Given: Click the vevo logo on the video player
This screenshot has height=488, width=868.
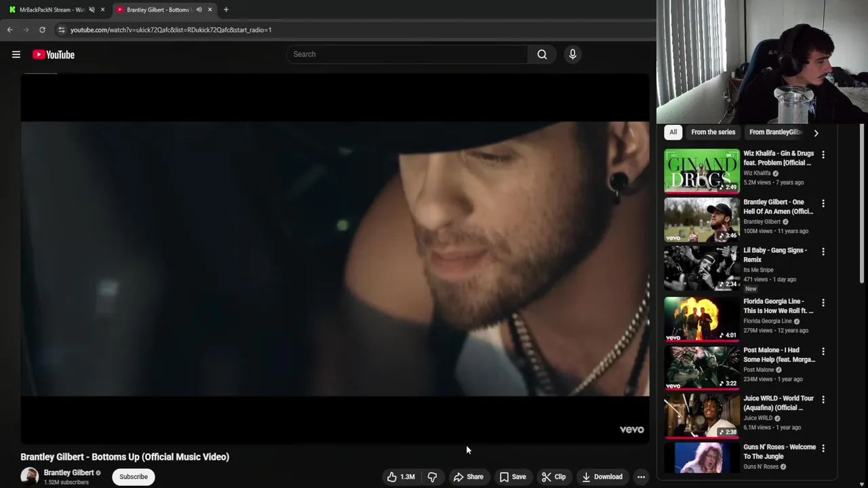Looking at the screenshot, I should tap(631, 429).
